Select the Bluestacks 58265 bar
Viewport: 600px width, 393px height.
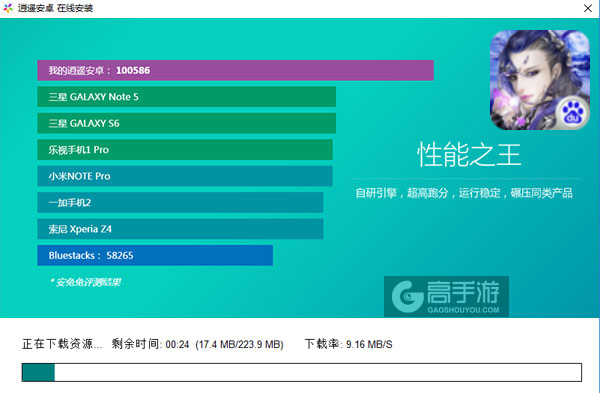(x=155, y=255)
